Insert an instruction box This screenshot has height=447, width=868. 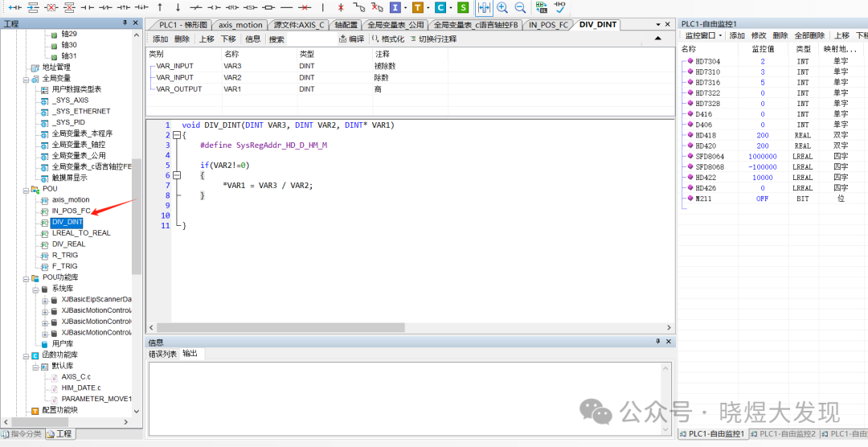pyautogui.click(x=268, y=7)
